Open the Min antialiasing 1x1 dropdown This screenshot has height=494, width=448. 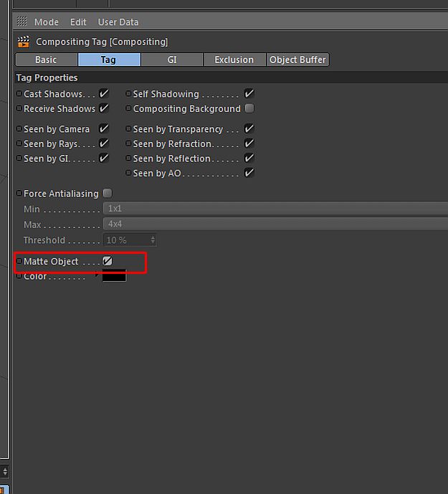pyautogui.click(x=275, y=209)
